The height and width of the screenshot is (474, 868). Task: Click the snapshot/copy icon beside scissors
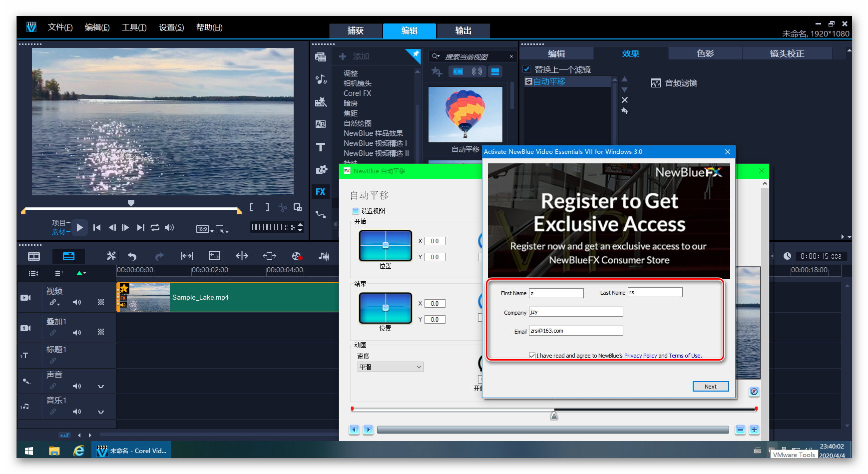click(298, 207)
